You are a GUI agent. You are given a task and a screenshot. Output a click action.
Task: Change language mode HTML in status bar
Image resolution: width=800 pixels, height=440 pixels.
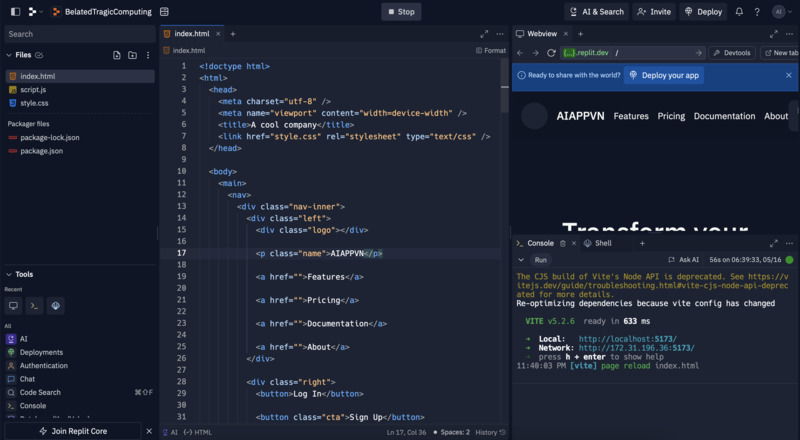click(x=197, y=432)
